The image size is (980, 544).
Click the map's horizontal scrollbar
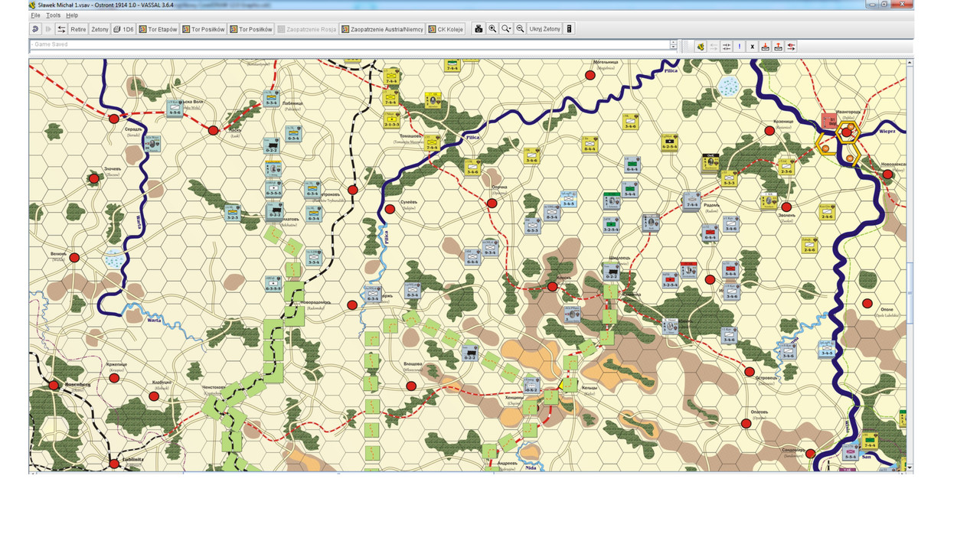click(x=468, y=474)
